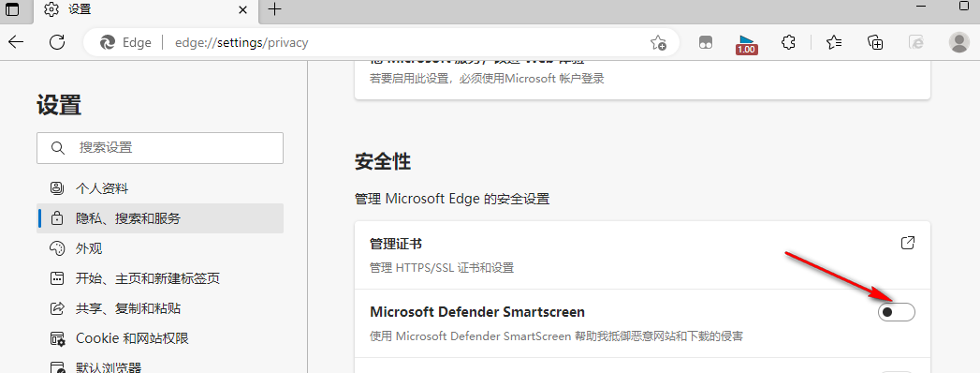The height and width of the screenshot is (373, 980).
Task: Open 外观 settings section
Action: click(160, 248)
